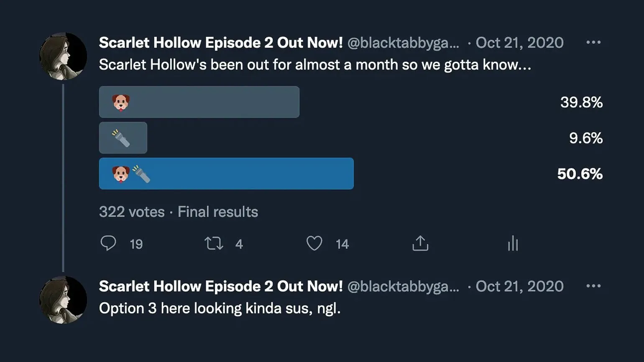Open the first tweet's three-dot more menu

(593, 42)
